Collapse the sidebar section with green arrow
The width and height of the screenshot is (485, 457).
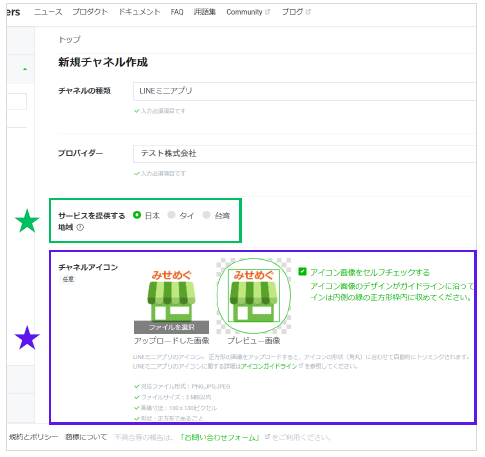(25, 69)
